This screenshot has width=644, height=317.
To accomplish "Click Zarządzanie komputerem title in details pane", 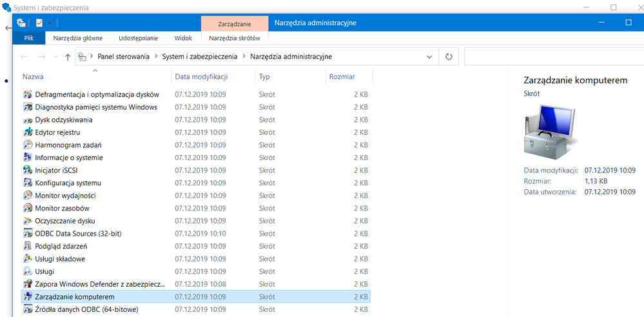I will pos(576,80).
